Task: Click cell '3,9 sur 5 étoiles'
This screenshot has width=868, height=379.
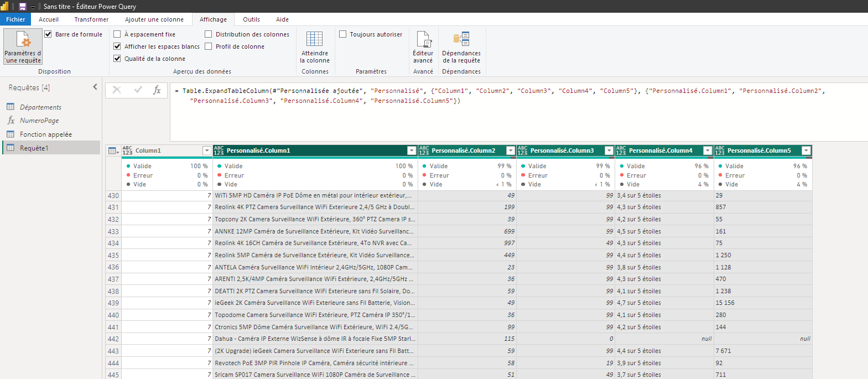Action: click(664, 363)
